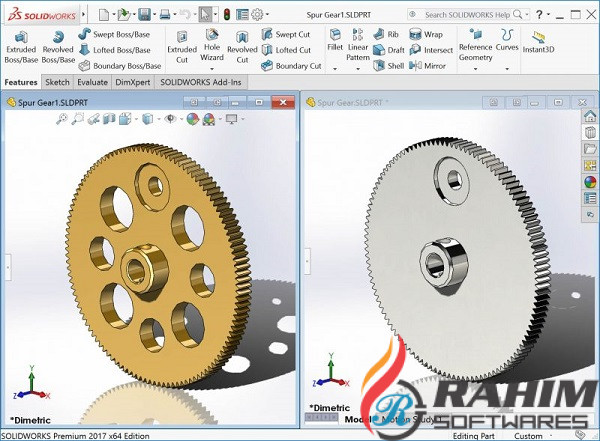This screenshot has width=600, height=441.
Task: Choose Swept Boss/Base feature
Action: tap(114, 34)
